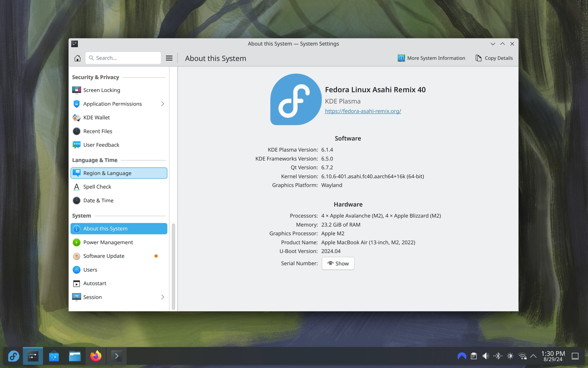This screenshot has height=368, width=588.
Task: Click Show Desktop button in panel
Action: pyautogui.click(x=575, y=356)
